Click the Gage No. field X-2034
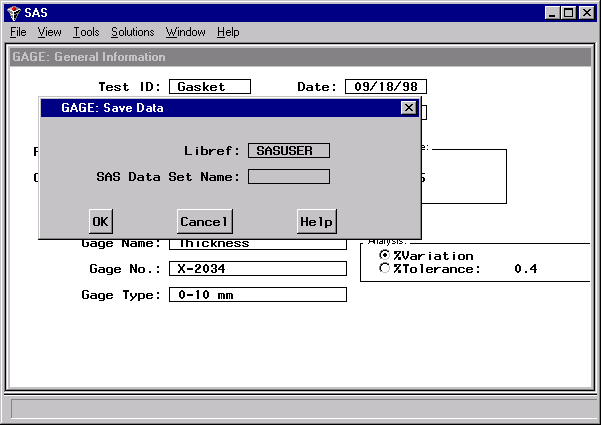This screenshot has height=425, width=601. (x=258, y=269)
